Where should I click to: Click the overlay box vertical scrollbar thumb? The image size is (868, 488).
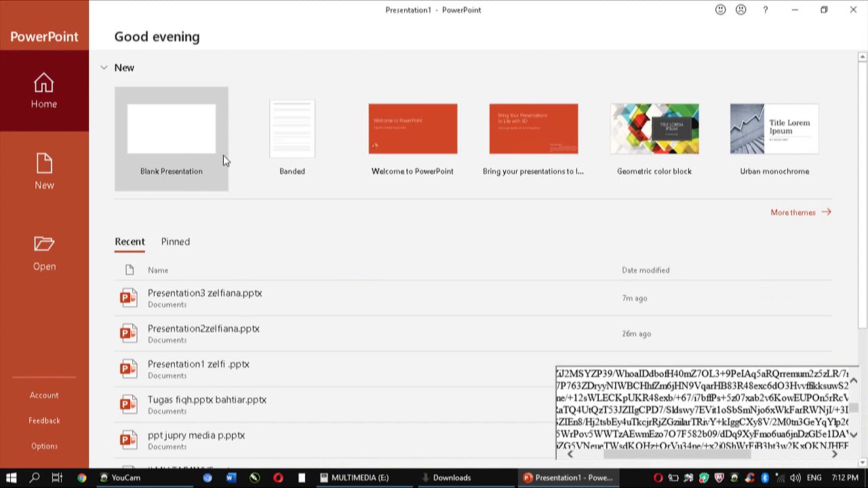[854, 407]
